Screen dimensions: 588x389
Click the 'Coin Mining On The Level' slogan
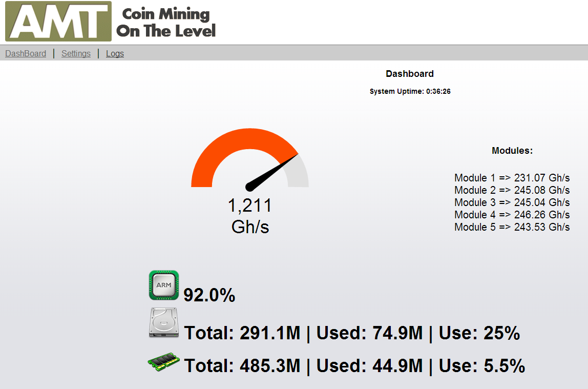(166, 23)
